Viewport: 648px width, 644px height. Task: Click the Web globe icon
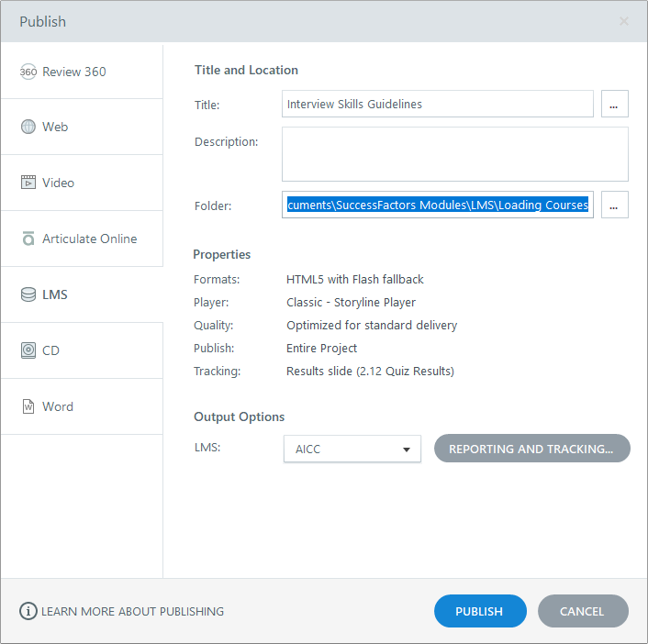click(x=28, y=127)
